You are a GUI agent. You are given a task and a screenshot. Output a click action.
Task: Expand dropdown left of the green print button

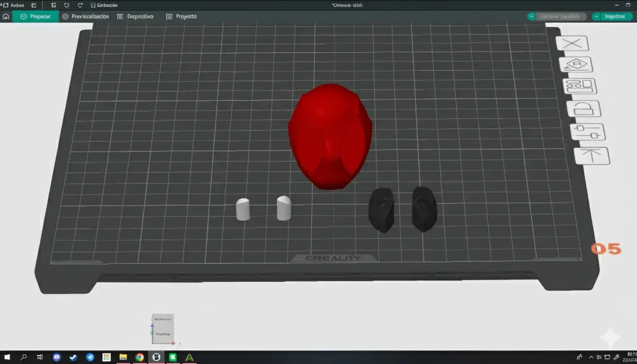tap(596, 17)
